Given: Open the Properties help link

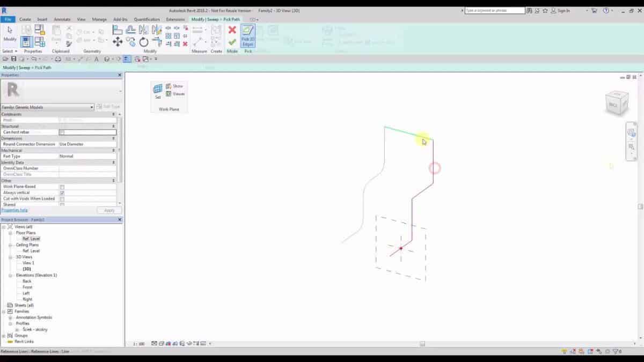Looking at the screenshot, I should [x=14, y=210].
